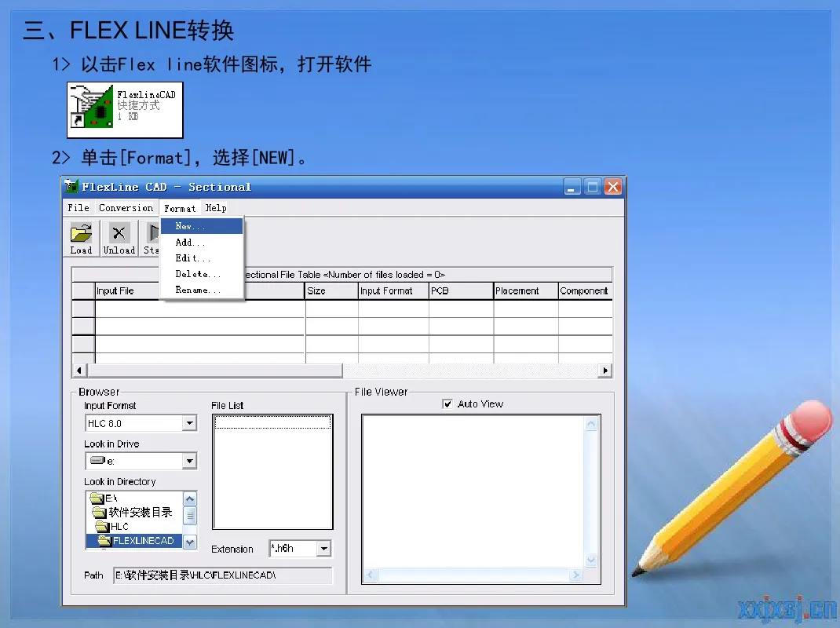Open the File menu
Image resolution: width=840 pixels, height=628 pixels.
[x=79, y=208]
